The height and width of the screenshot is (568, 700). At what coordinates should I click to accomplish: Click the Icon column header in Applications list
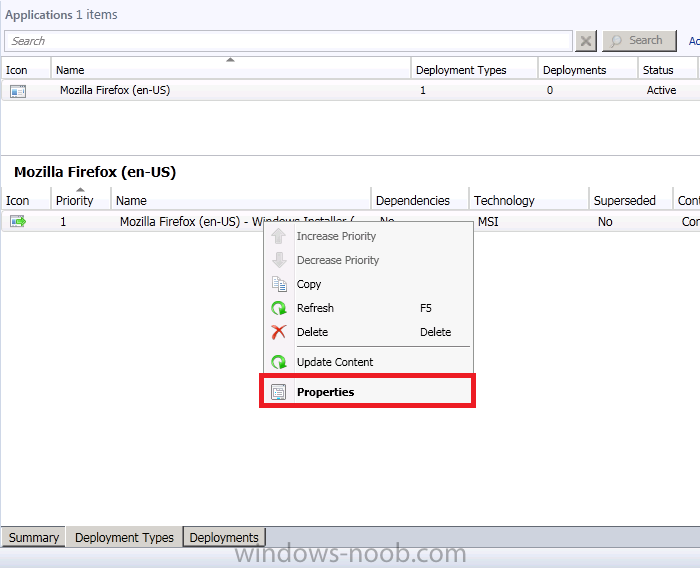point(26,70)
